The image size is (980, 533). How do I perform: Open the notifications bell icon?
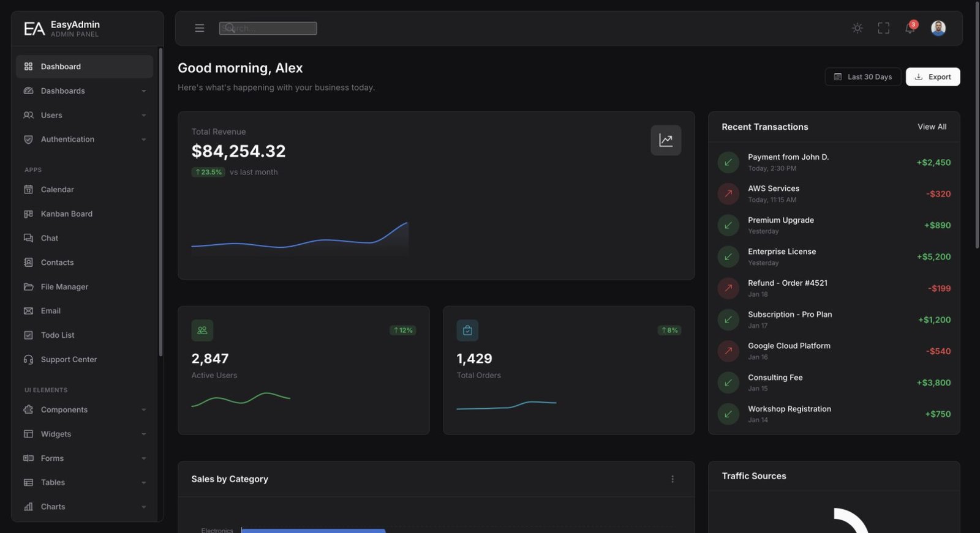pos(910,28)
